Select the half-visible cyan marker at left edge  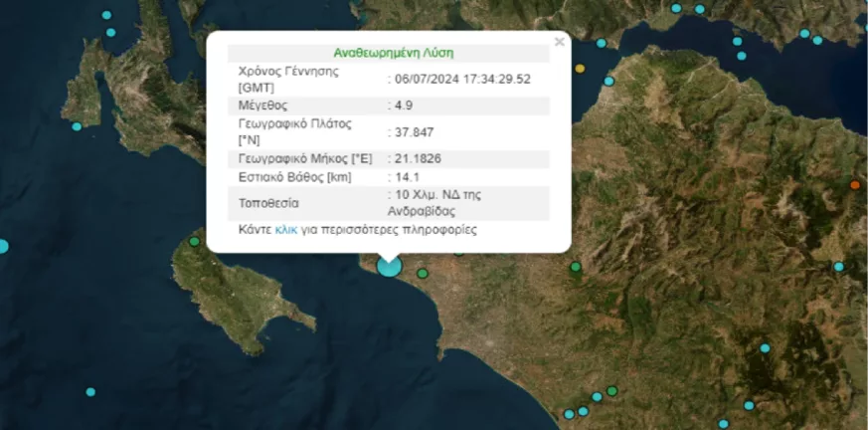(3, 246)
